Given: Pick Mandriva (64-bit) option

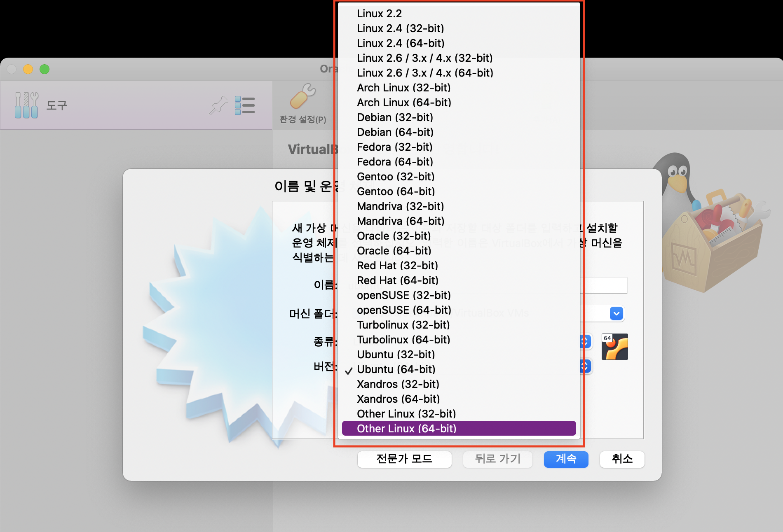Looking at the screenshot, I should pos(459,221).
